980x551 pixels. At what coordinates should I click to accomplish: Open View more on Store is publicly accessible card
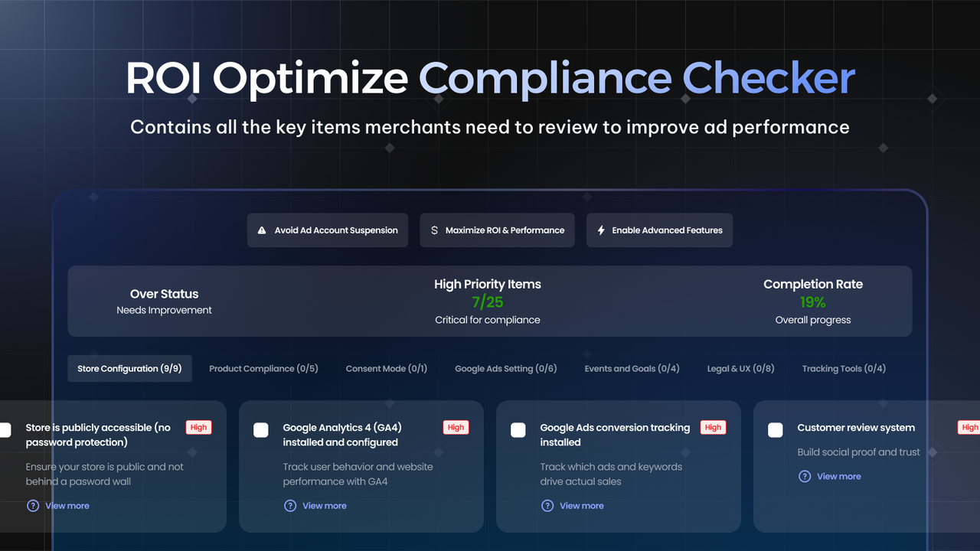point(67,506)
